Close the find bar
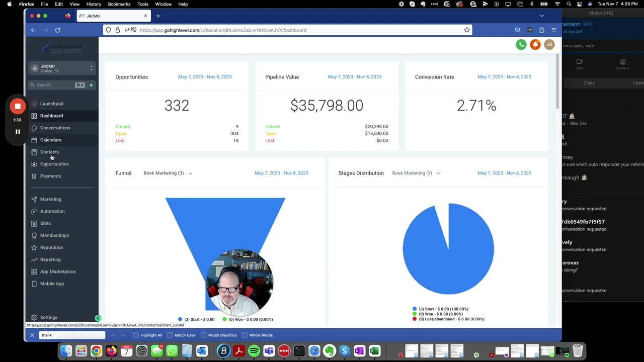The image size is (644, 362). (32, 335)
